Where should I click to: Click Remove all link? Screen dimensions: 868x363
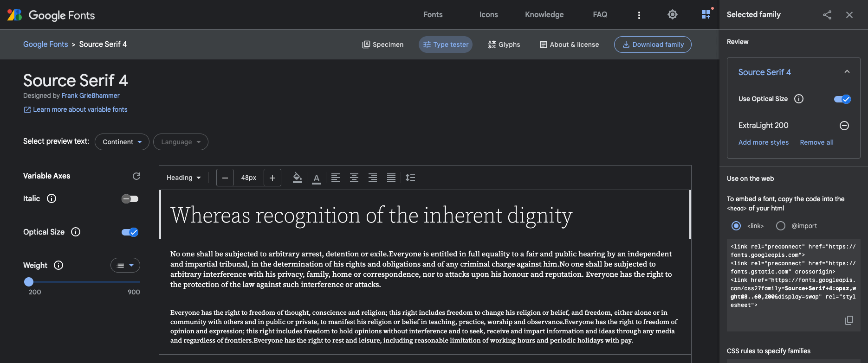816,142
